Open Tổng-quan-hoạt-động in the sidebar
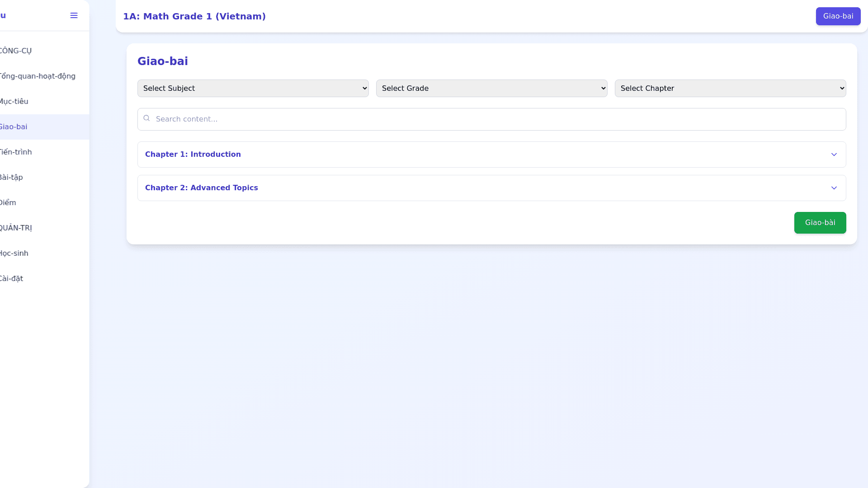Screen dimensions: 868x488 (x=37, y=76)
